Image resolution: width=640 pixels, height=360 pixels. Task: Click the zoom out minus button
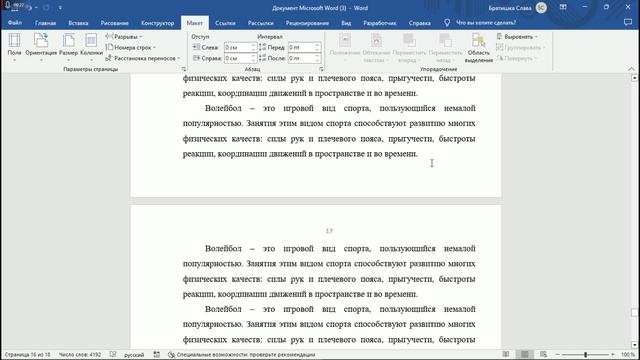point(558,355)
